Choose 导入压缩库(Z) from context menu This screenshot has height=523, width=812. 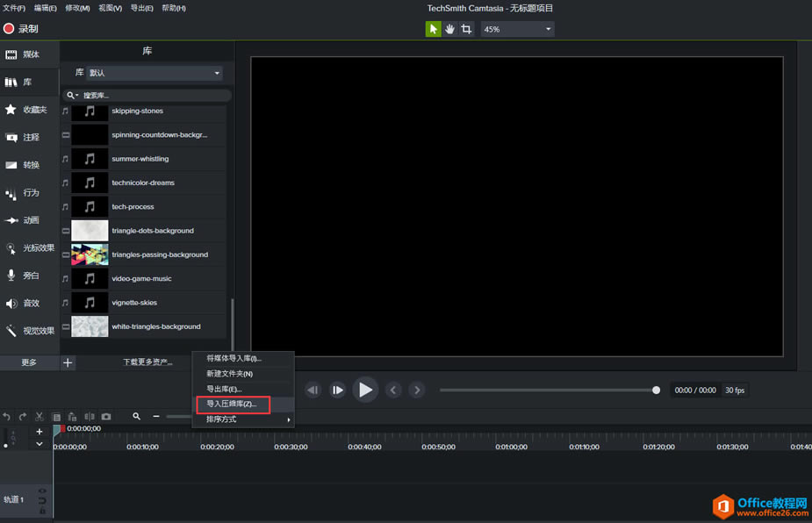pos(243,404)
